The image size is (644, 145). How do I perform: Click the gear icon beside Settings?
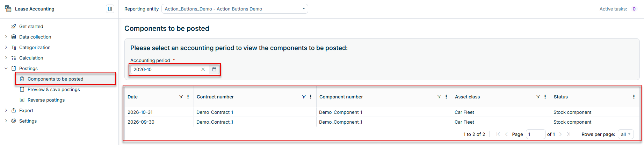[x=14, y=121]
